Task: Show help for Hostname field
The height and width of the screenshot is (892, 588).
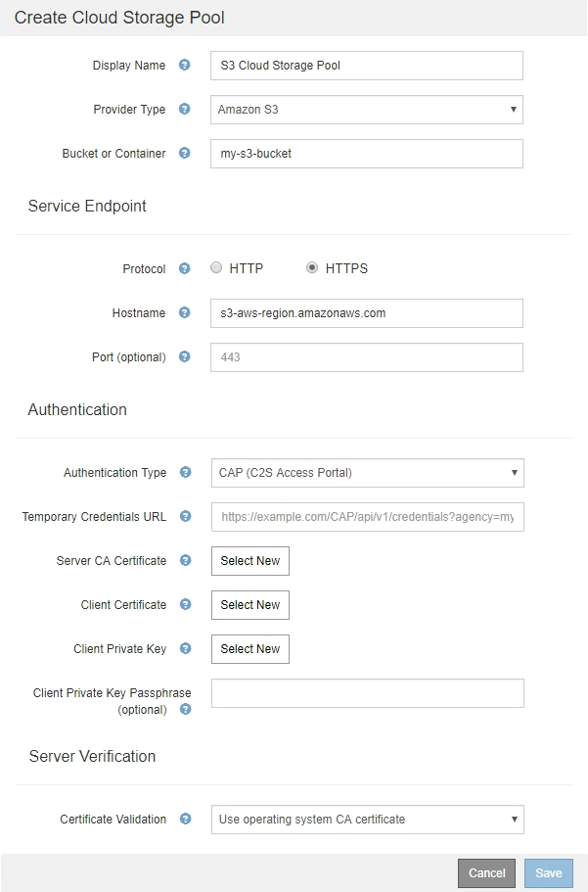Action: [185, 313]
